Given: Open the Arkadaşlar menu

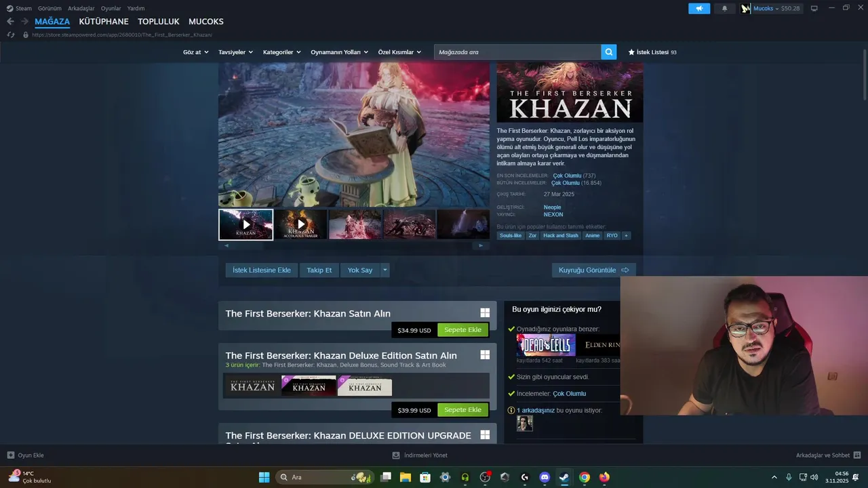Looking at the screenshot, I should (81, 8).
